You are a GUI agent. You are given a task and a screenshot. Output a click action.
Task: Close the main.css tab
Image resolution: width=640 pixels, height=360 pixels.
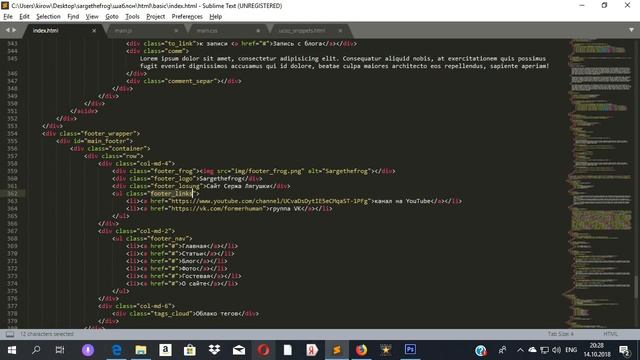click(x=258, y=31)
